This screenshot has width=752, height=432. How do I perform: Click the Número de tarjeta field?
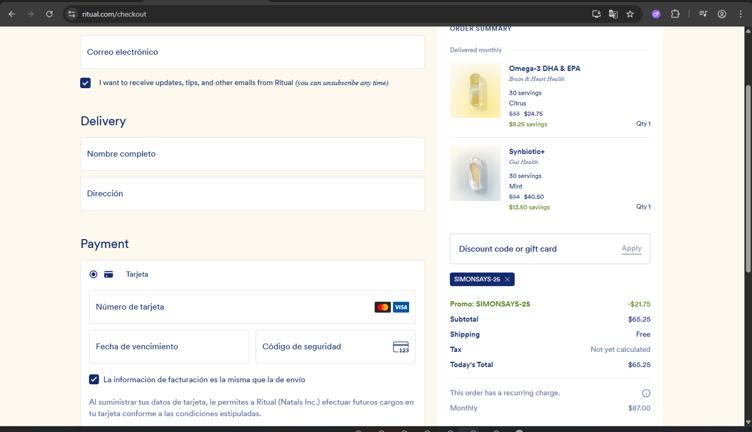[252, 307]
